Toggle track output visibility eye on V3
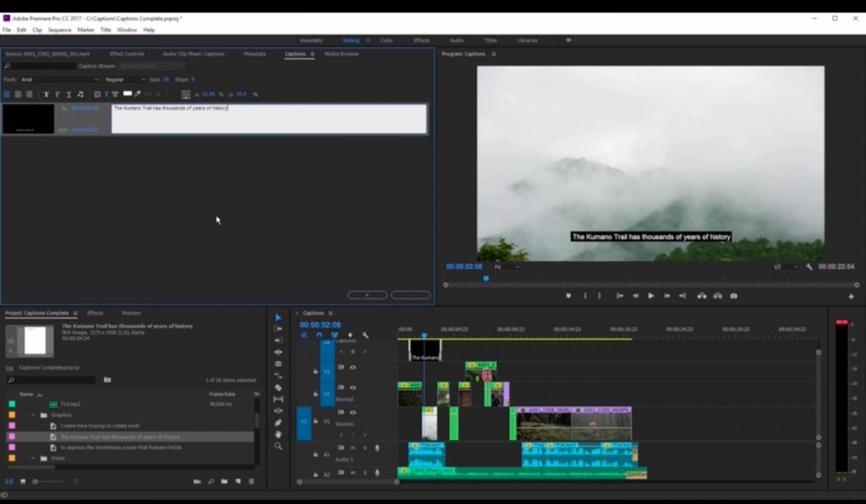The width and height of the screenshot is (866, 504). [x=353, y=367]
